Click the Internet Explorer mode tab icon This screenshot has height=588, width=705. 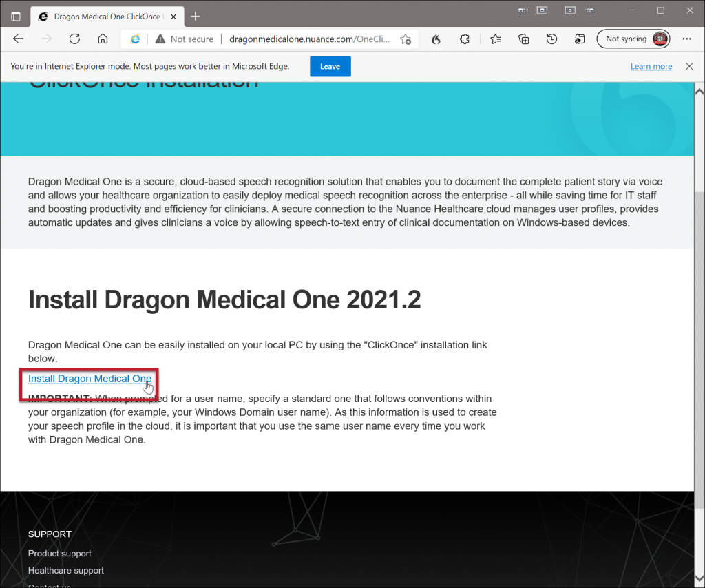point(580,39)
